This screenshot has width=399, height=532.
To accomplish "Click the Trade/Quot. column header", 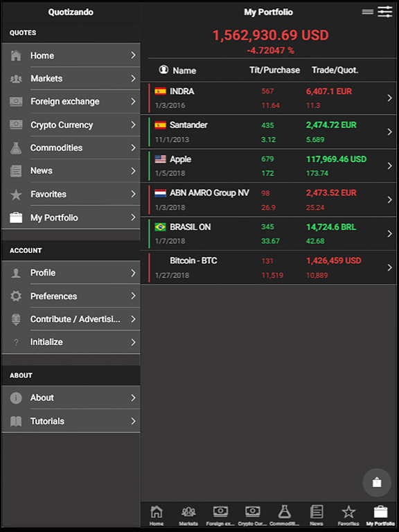I will point(335,70).
